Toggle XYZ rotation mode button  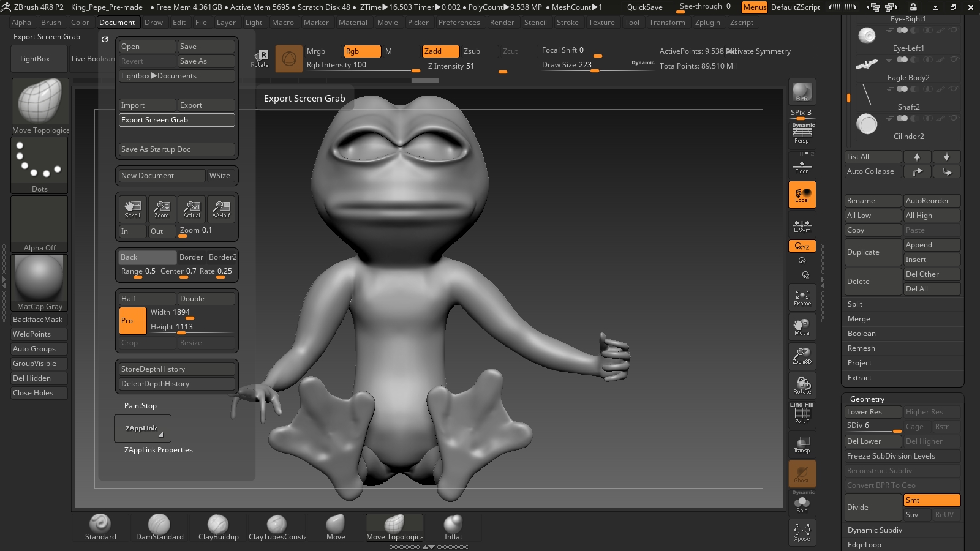[x=802, y=246]
